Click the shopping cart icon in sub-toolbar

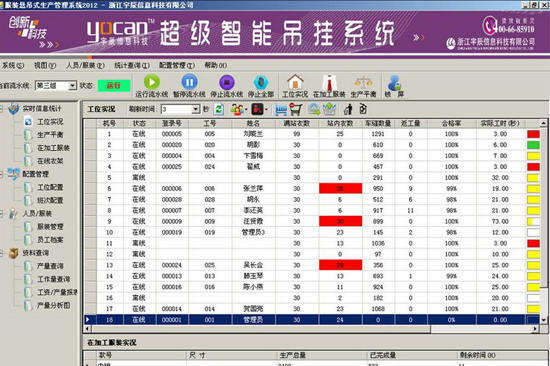click(295, 109)
